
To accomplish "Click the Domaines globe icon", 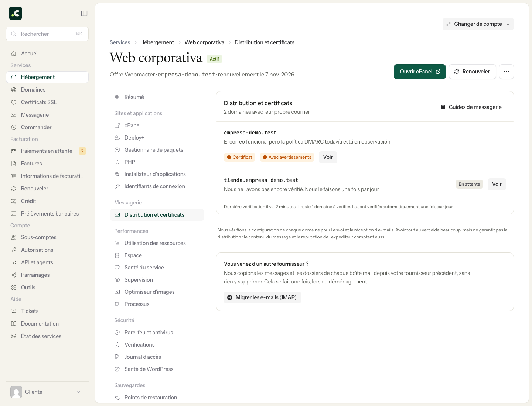I will coord(14,90).
